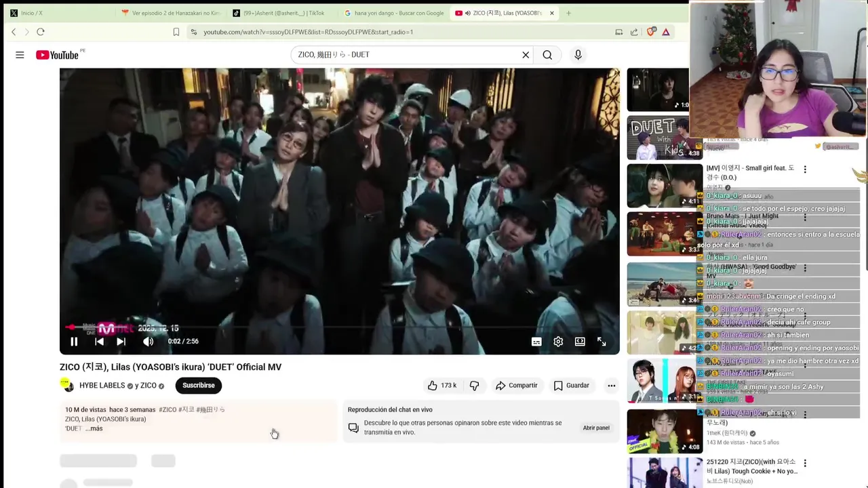Open options menu for 251220 Tough Cookie video

tap(805, 464)
